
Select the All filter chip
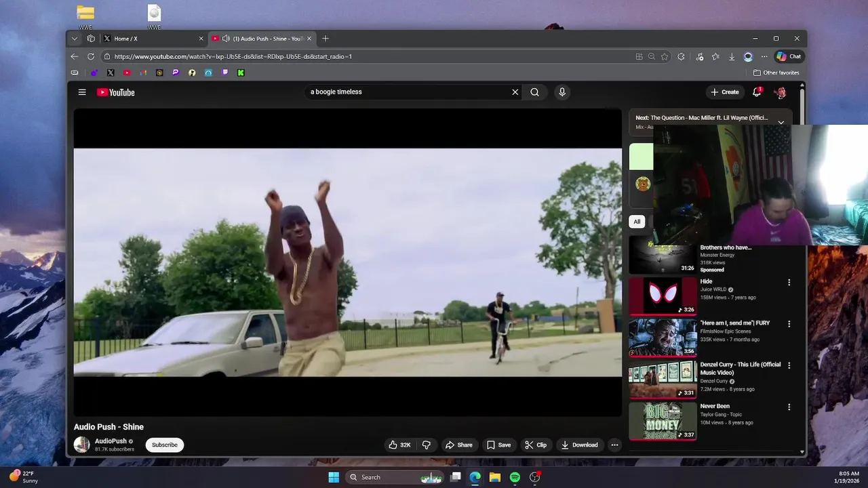pos(637,222)
